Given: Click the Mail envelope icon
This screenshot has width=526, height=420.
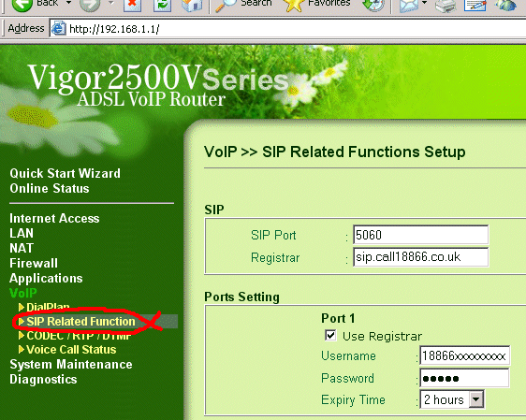Looking at the screenshot, I should click(x=409, y=5).
